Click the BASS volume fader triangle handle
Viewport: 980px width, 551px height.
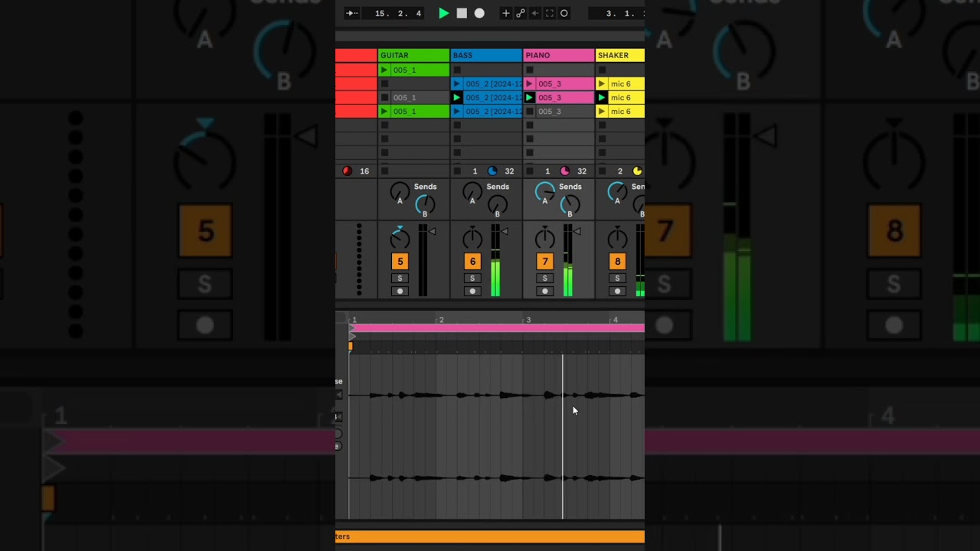click(505, 231)
